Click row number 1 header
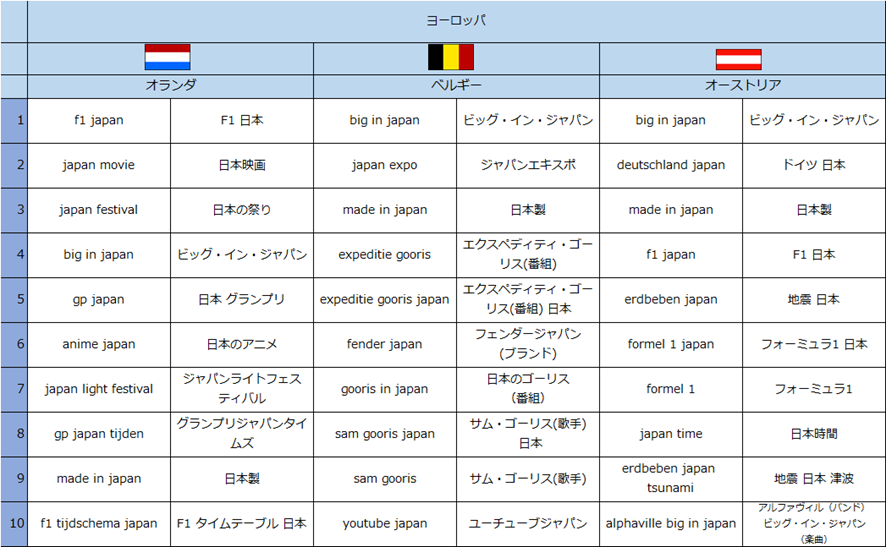The image size is (886, 547). pos(14,120)
